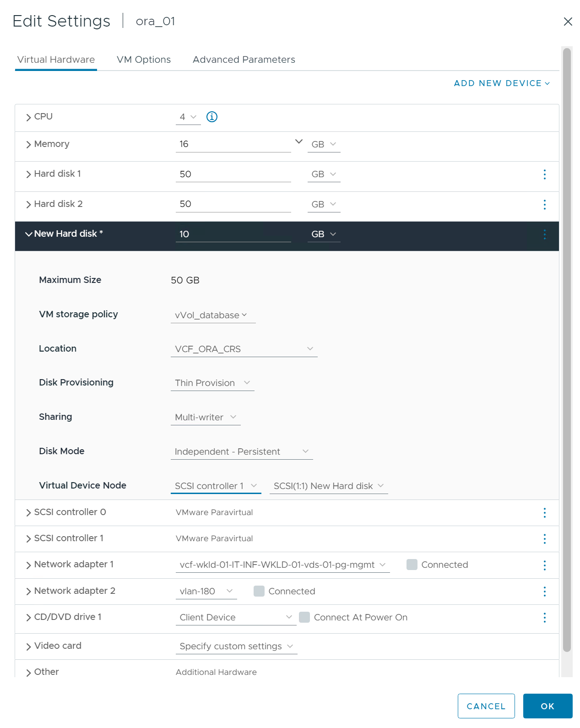The width and height of the screenshot is (580, 728).
Task: Toggle Network adapter 1 Connected checkbox
Action: [x=412, y=565]
